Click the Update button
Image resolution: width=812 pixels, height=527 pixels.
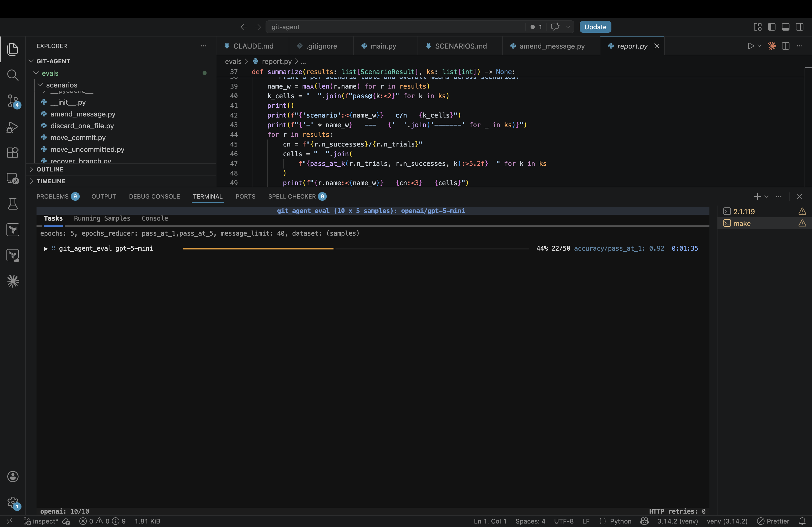click(x=595, y=27)
